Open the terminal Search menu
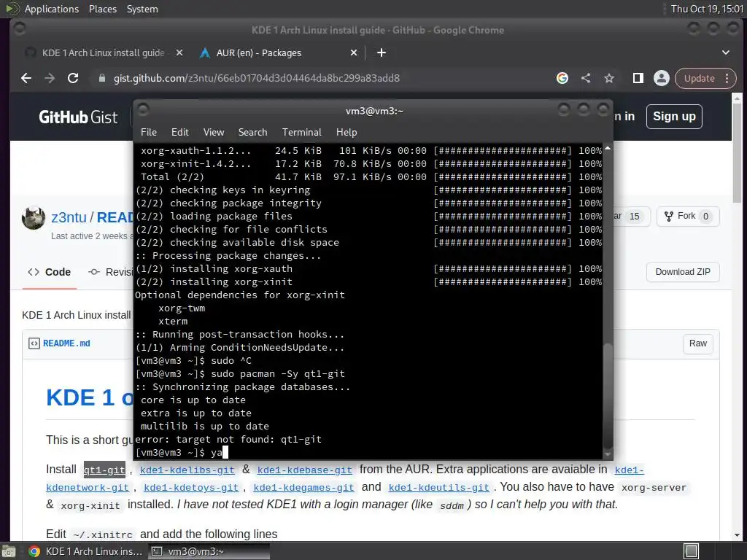Viewport: 747px width, 560px height. pyautogui.click(x=252, y=133)
